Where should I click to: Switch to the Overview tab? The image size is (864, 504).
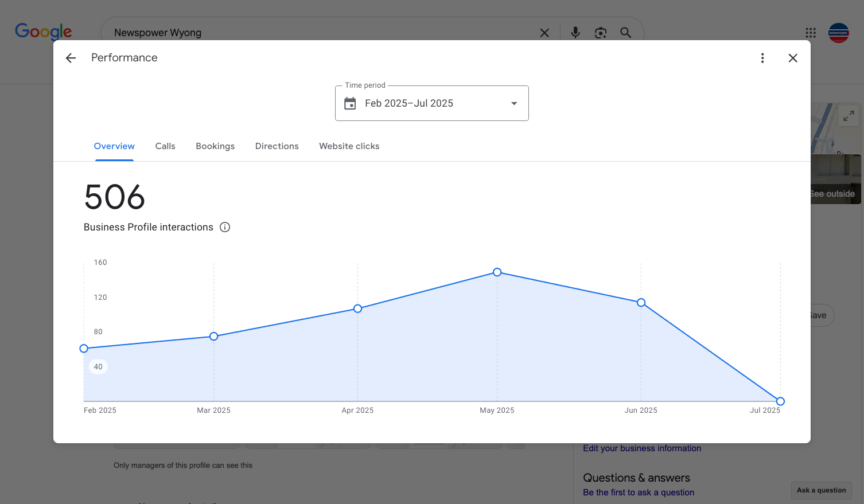[114, 146]
